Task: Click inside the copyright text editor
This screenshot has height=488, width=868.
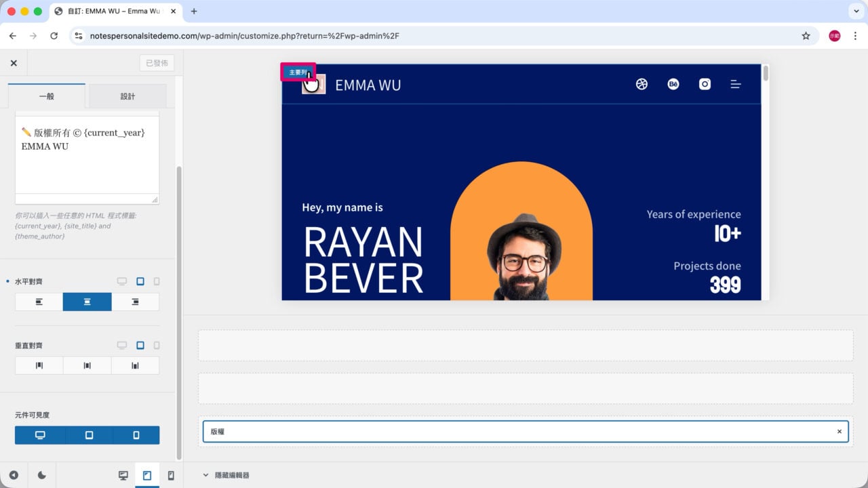Action: point(87,159)
